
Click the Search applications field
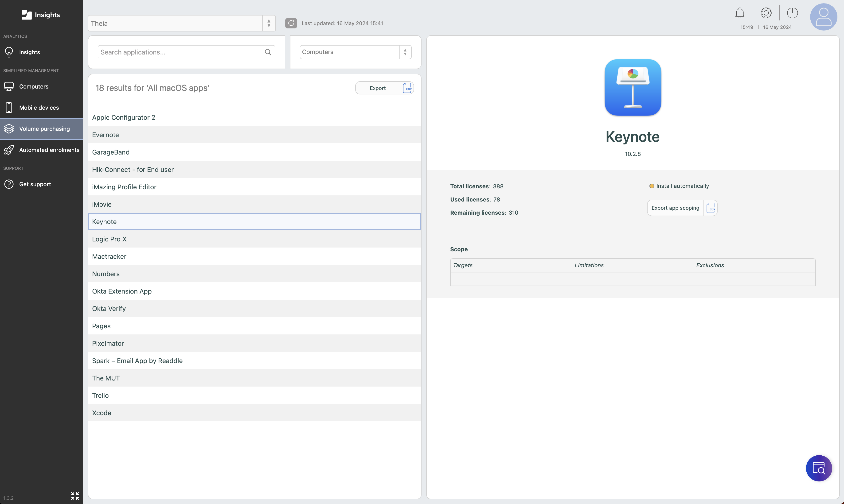coord(180,52)
